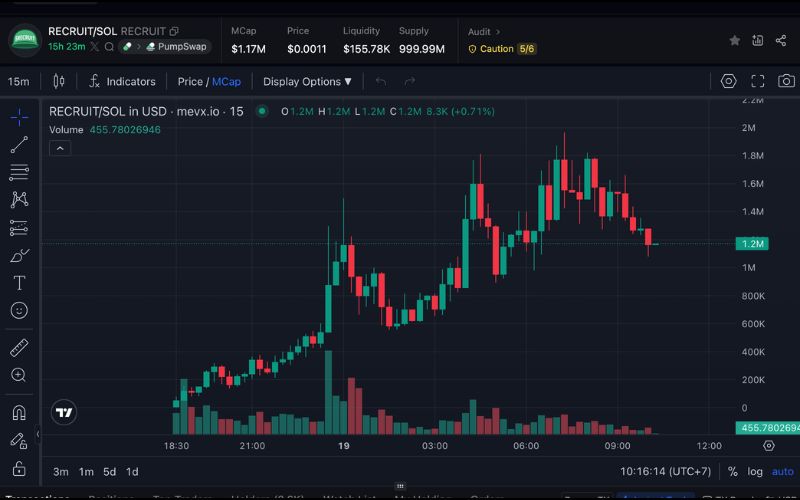Toggle auto scale on price axis
This screenshot has height=500, width=800.
click(x=782, y=471)
